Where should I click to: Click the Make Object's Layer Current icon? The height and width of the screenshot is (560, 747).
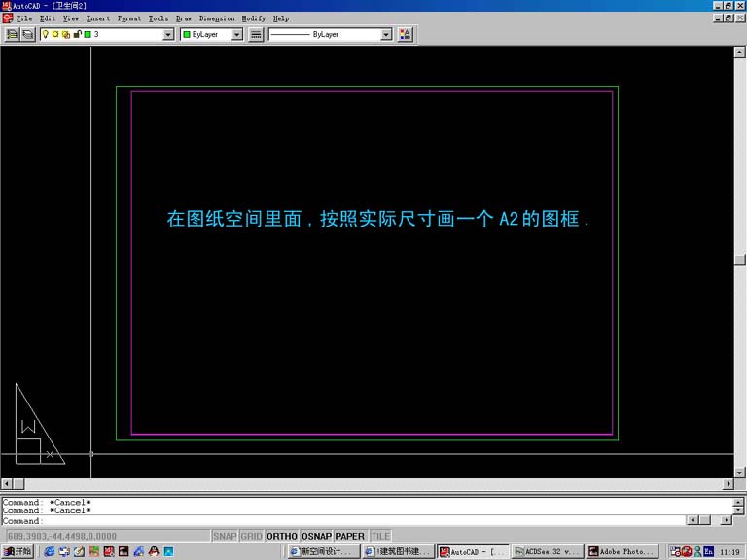(x=13, y=34)
